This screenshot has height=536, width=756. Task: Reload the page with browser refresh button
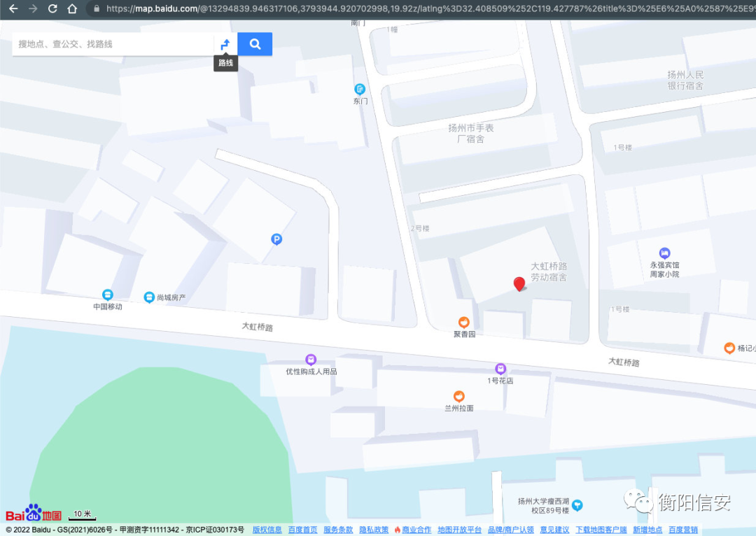click(52, 9)
